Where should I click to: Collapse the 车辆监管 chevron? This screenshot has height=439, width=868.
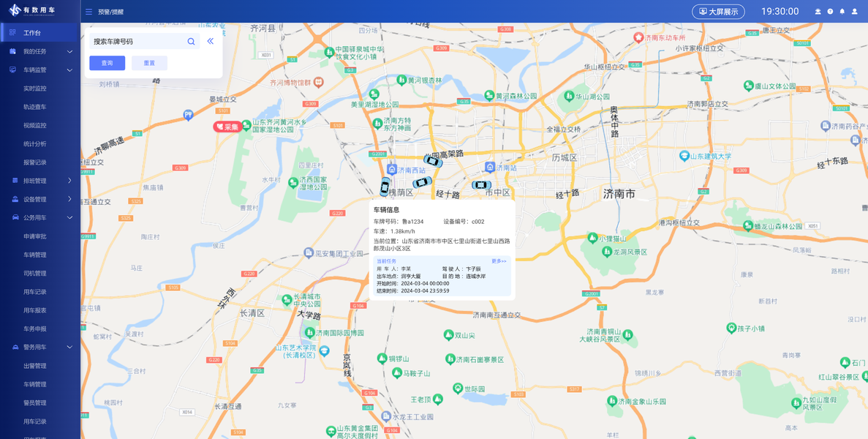[69, 70]
